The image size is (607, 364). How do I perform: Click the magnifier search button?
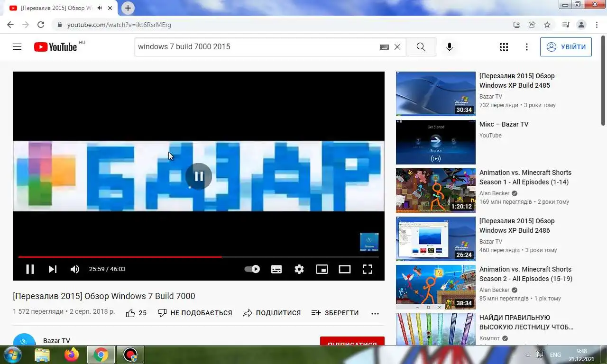click(x=421, y=47)
